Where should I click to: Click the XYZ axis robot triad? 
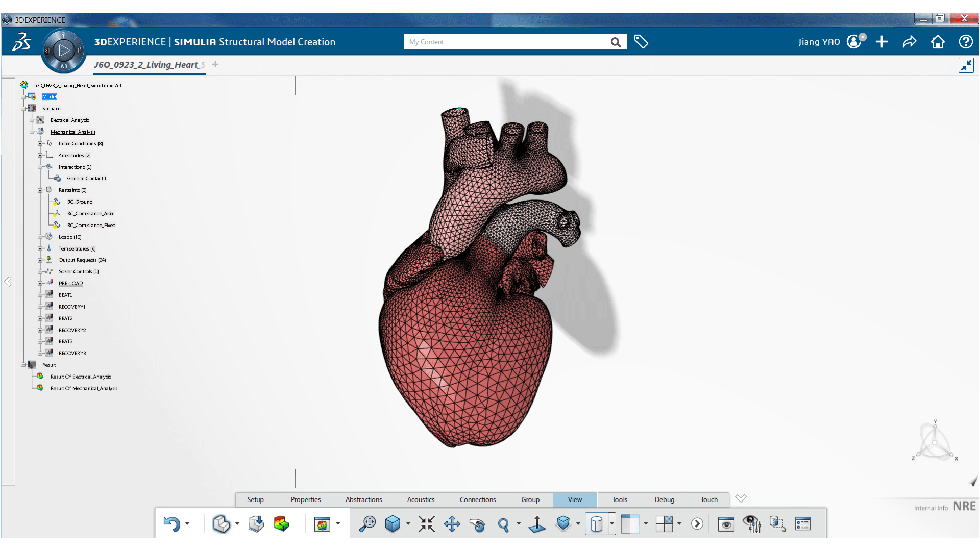point(935,441)
